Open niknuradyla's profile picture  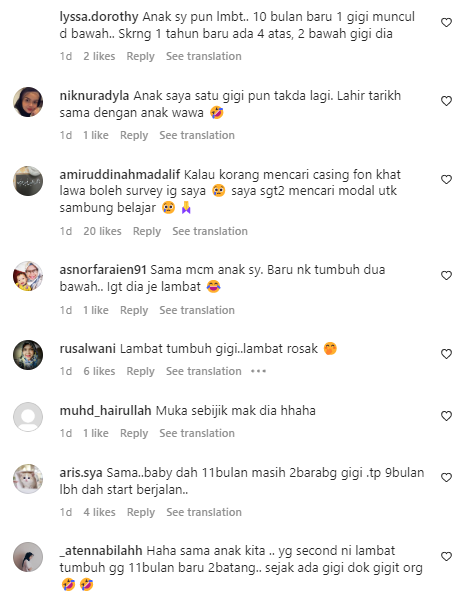coord(28,102)
